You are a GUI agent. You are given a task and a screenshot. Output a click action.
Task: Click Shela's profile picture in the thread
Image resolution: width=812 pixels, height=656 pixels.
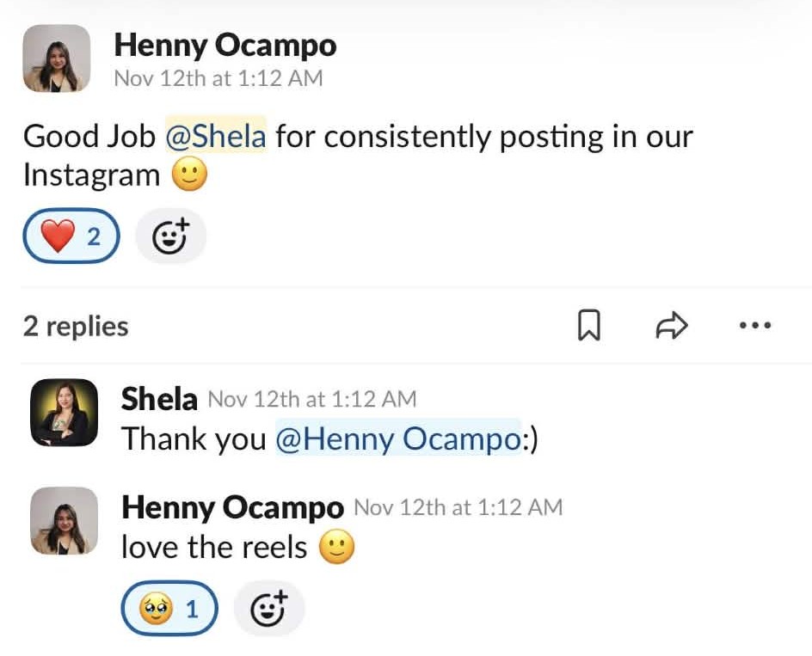coord(64,413)
